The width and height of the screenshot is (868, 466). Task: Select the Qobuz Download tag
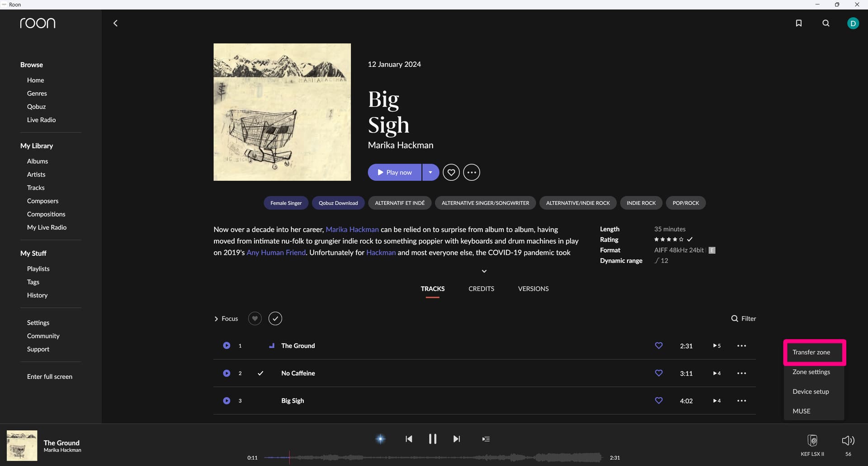coord(338,203)
